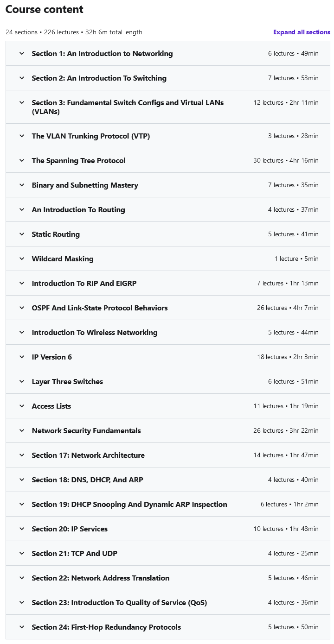This screenshot has width=334, height=644.
Task: Open Introduction To Wireless Networking section
Action: (x=95, y=333)
